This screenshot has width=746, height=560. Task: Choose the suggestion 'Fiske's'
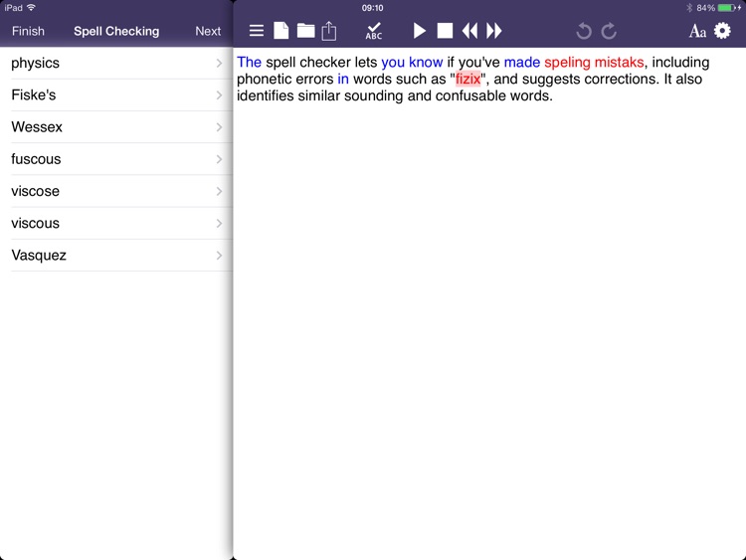coord(116,94)
